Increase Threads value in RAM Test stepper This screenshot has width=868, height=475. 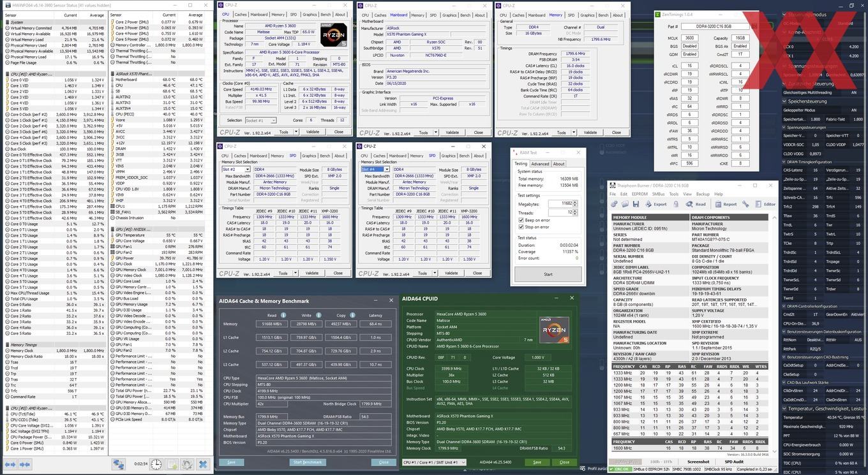coord(576,211)
